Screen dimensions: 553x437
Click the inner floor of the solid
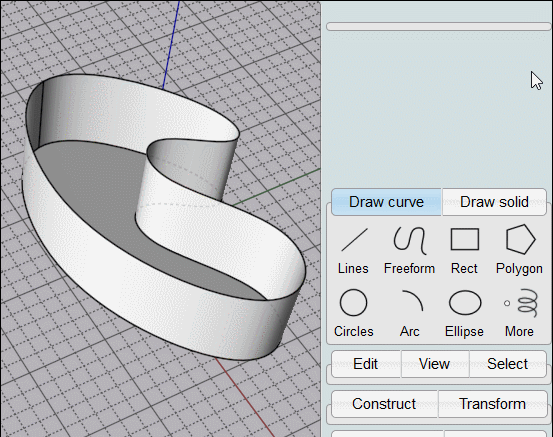(92, 183)
